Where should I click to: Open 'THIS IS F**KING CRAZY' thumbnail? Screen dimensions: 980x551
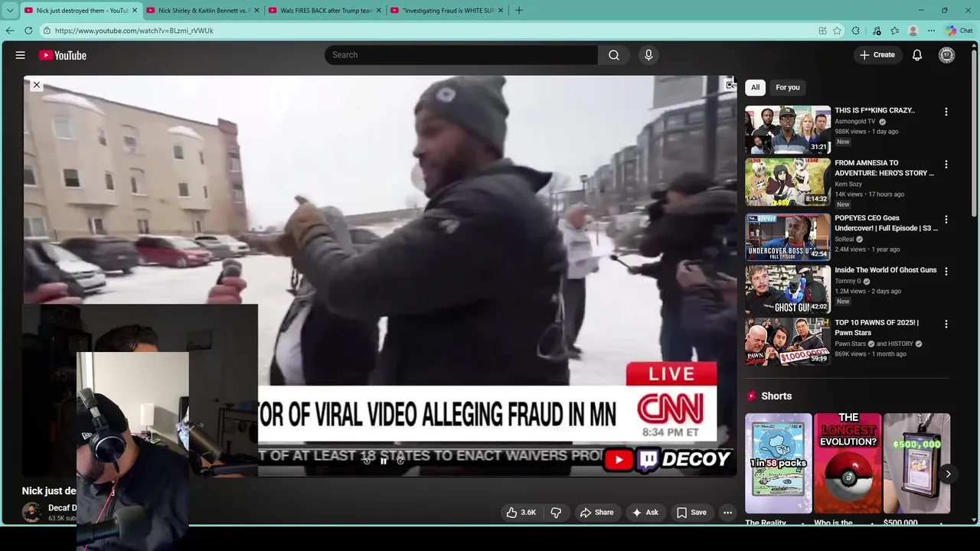[788, 130]
